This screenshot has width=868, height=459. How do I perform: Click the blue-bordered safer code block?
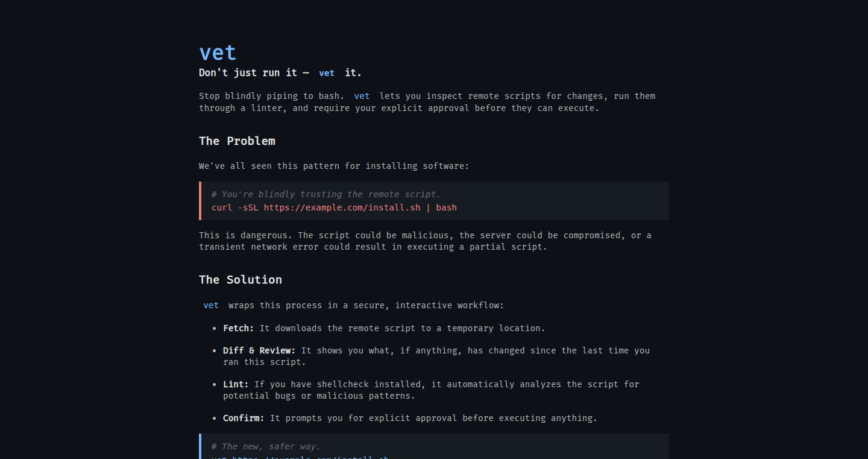pyautogui.click(x=434, y=446)
